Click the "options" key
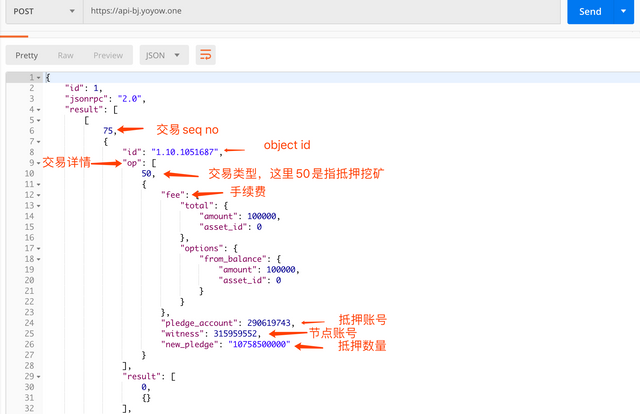This screenshot has height=414, width=640. [202, 248]
